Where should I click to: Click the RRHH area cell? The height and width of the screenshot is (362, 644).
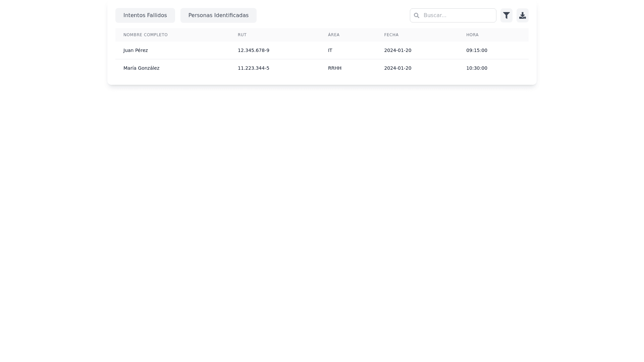click(x=335, y=68)
